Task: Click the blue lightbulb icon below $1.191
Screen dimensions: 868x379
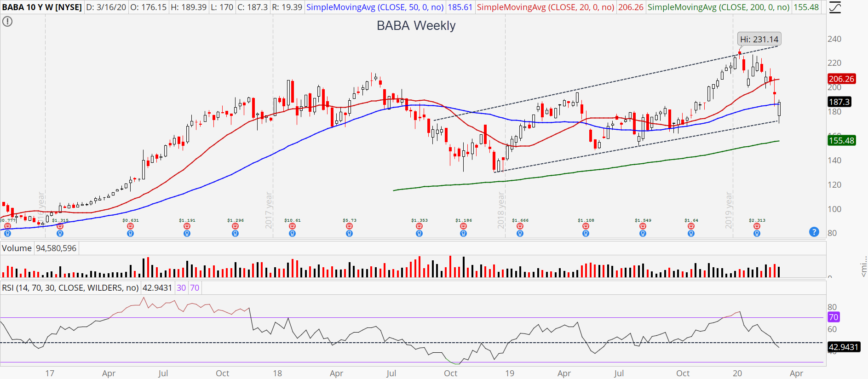Action: coord(187,234)
